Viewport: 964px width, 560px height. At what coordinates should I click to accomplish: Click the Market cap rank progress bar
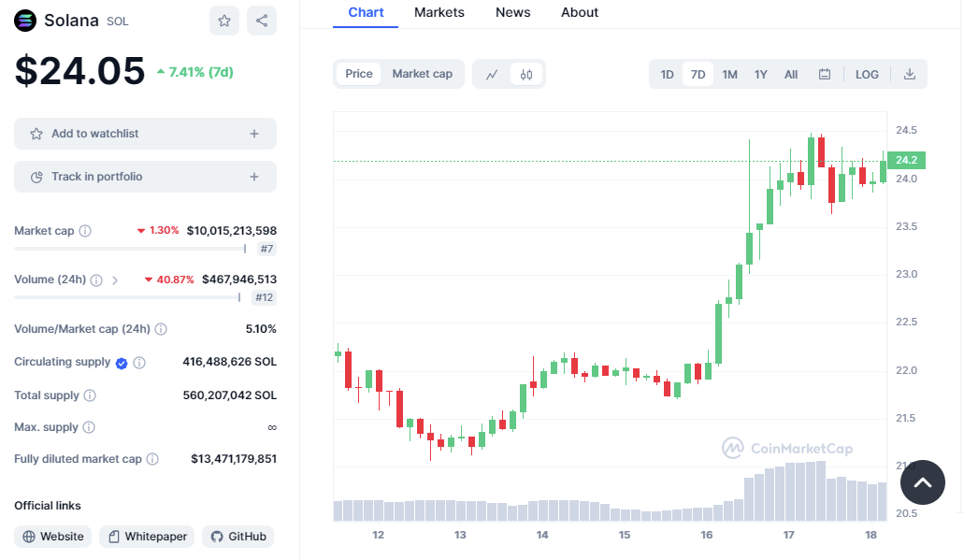[130, 249]
